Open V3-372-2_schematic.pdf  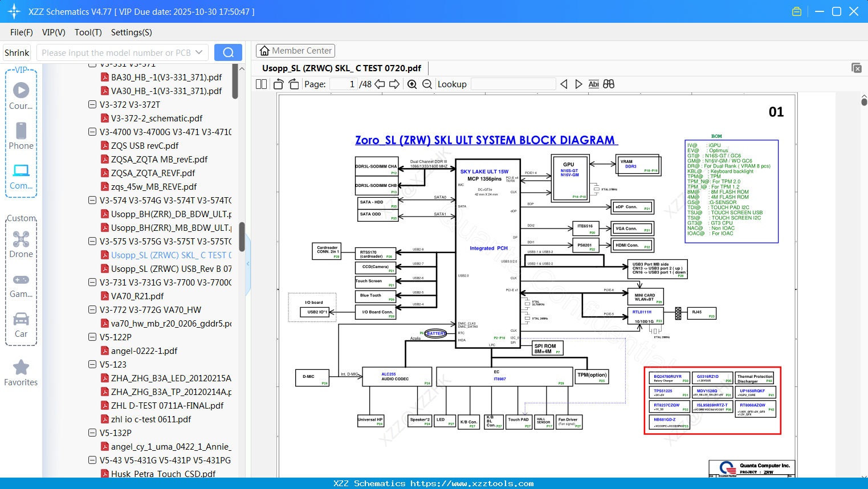(x=157, y=119)
